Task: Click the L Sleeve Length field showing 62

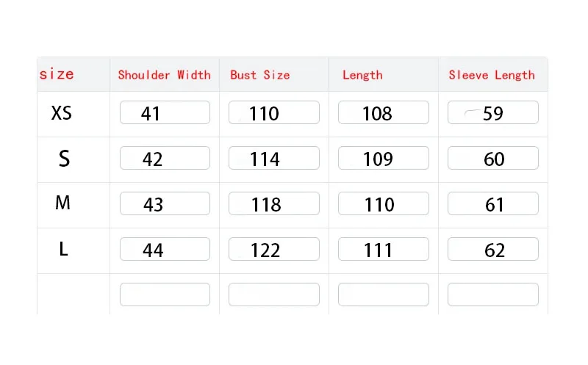Action: pos(493,249)
